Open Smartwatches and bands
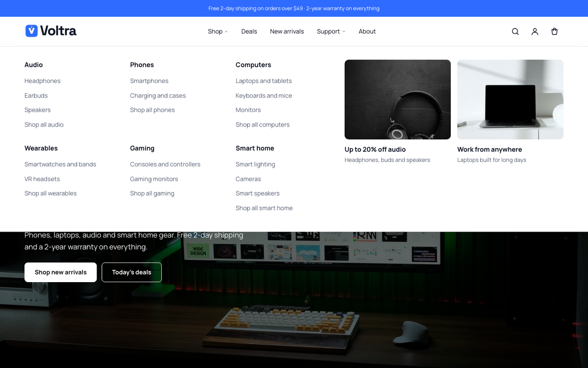Viewport: 588px width, 368px height. click(x=60, y=164)
